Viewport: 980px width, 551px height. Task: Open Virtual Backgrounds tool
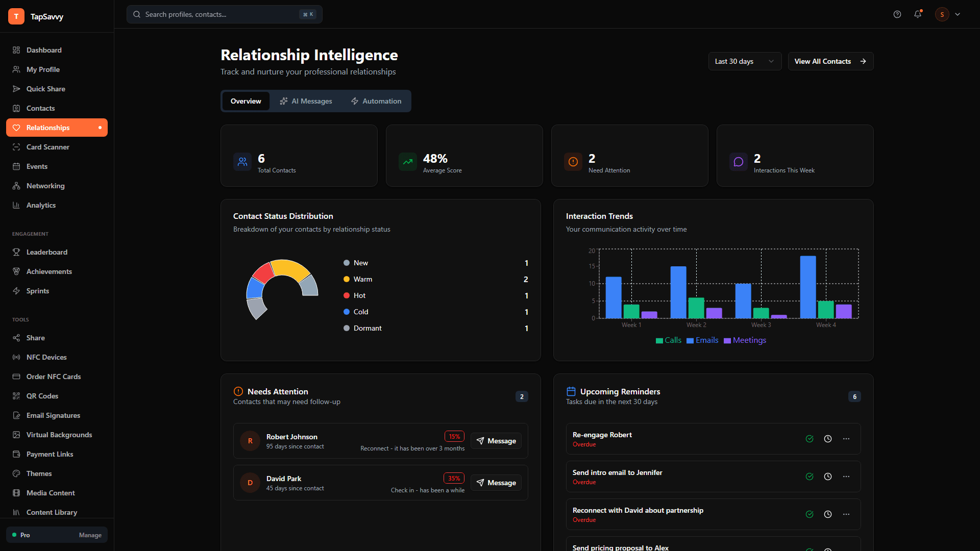pos(59,435)
